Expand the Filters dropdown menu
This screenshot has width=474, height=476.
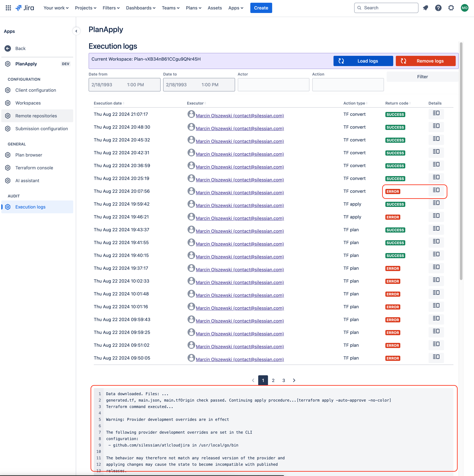pos(111,8)
